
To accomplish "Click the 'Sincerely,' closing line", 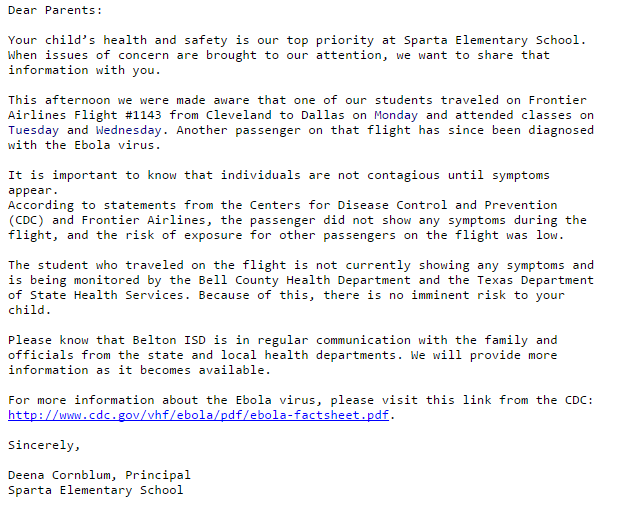I will pos(44,445).
